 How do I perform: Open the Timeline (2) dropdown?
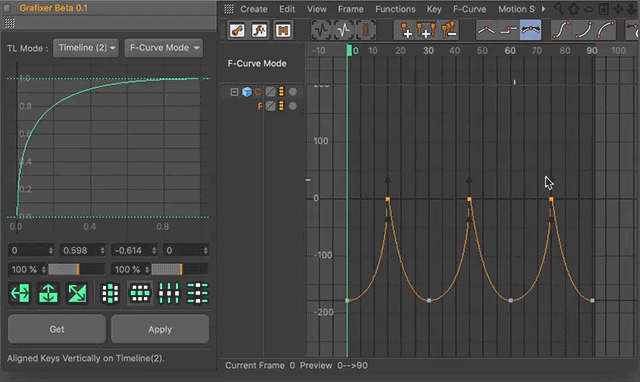point(86,48)
